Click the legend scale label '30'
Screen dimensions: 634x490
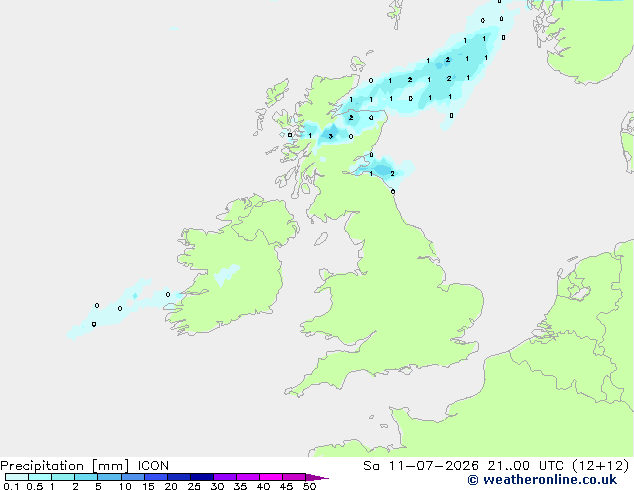pyautogui.click(x=218, y=486)
